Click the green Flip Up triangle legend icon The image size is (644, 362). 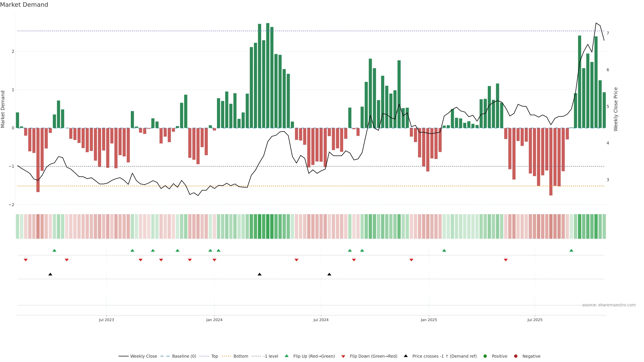(x=286, y=356)
